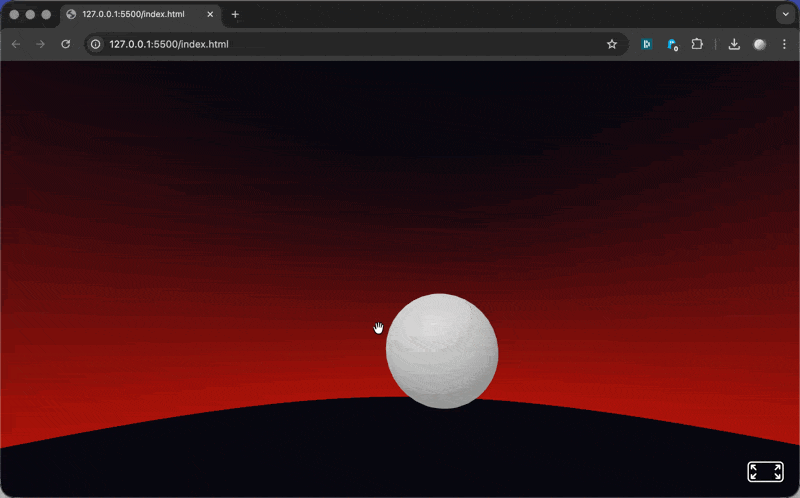
Task: Click the blue play-button extension icon
Action: point(647,44)
